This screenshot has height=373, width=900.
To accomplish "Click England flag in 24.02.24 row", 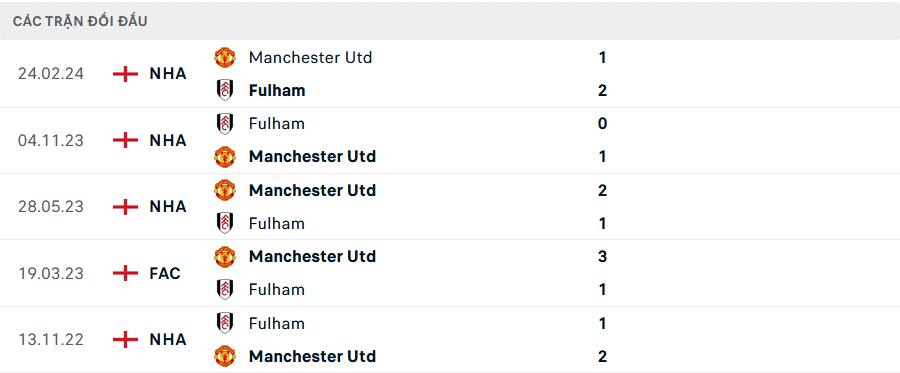I will pos(125,74).
